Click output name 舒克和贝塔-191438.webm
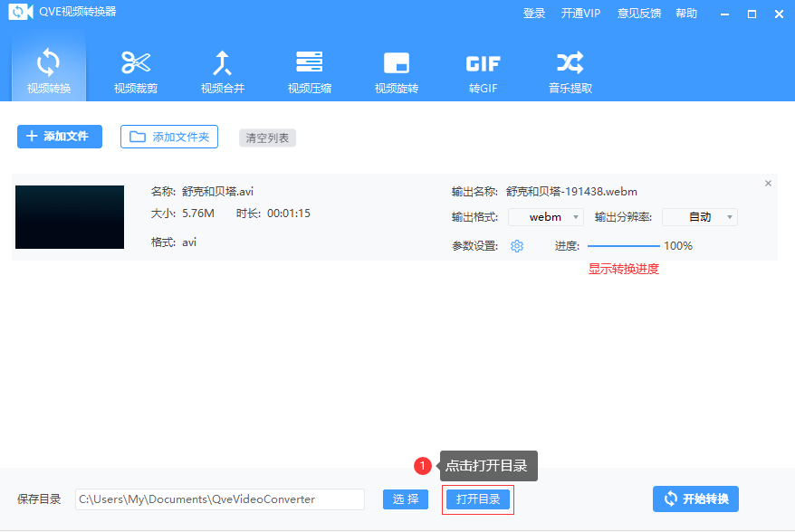 571,192
